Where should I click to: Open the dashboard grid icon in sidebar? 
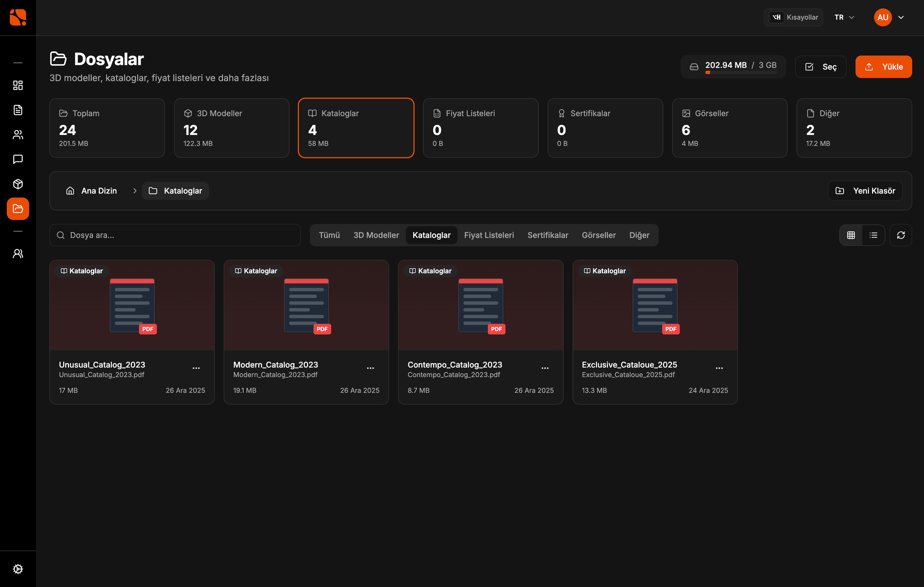point(18,85)
